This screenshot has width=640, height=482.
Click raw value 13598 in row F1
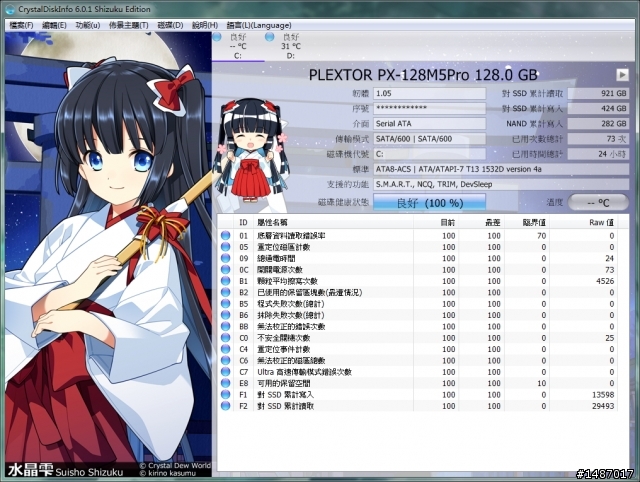(603, 395)
